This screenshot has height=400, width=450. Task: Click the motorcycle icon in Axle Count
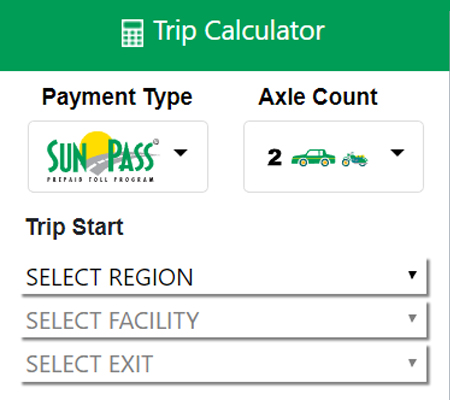coord(355,159)
